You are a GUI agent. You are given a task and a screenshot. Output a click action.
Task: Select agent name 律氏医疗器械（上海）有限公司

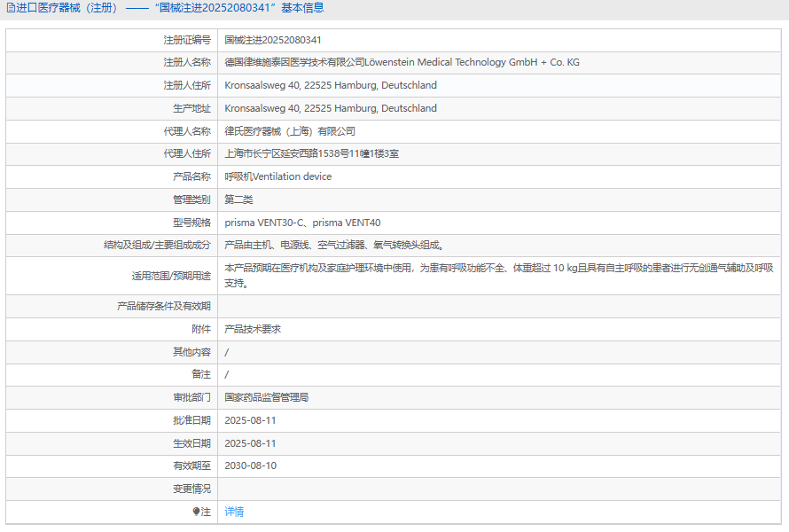coord(290,131)
